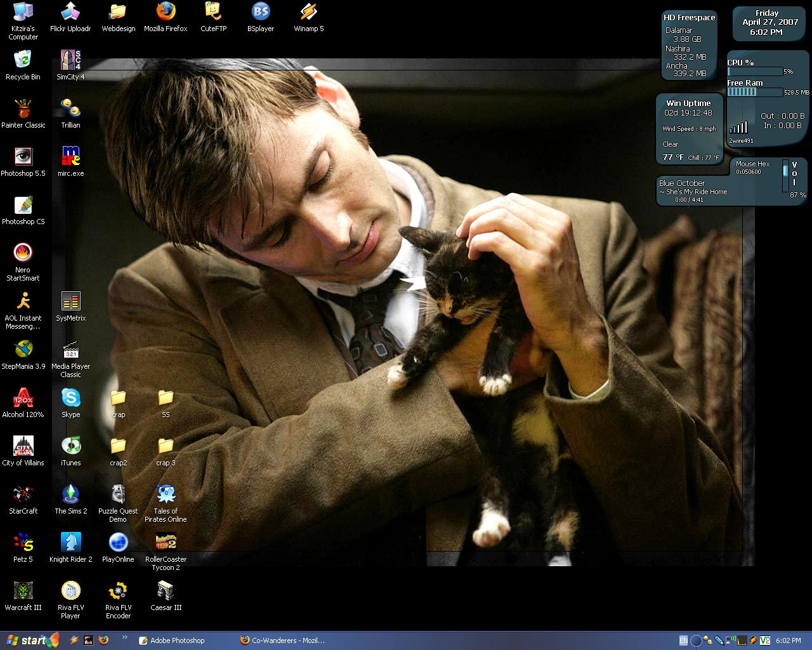
Task: Launch City of Villains shortcut
Action: pos(23,451)
